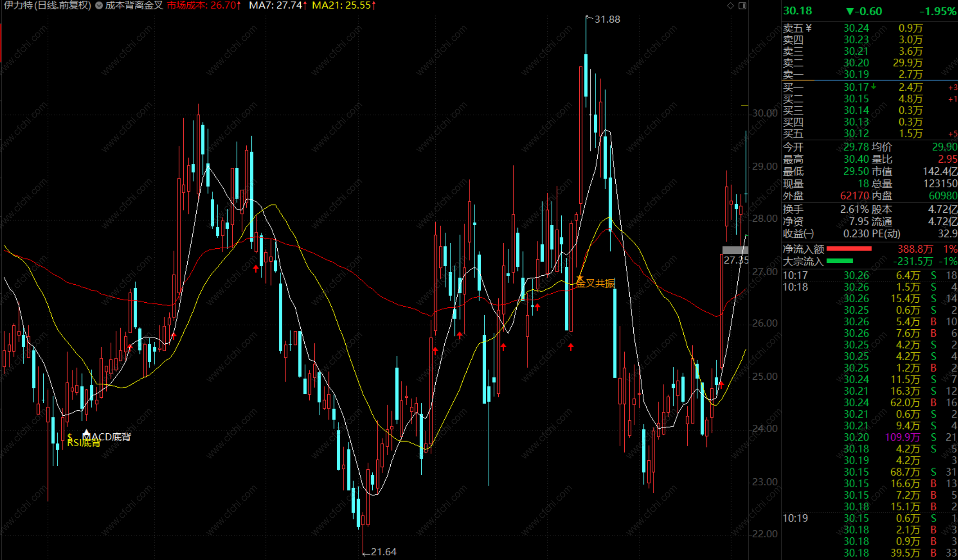Open the 成本背离金叉 indicator dropdown

pos(99,6)
